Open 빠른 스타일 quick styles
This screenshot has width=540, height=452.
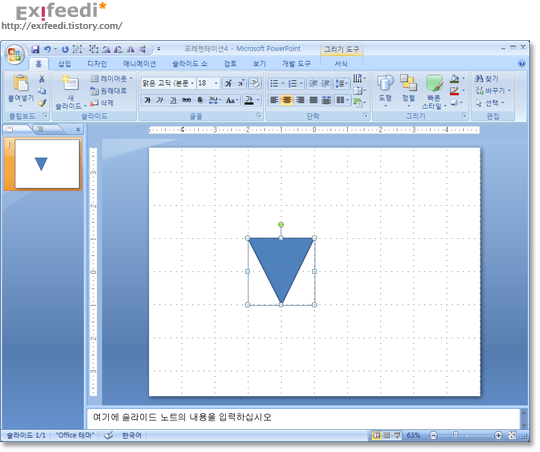(x=434, y=92)
